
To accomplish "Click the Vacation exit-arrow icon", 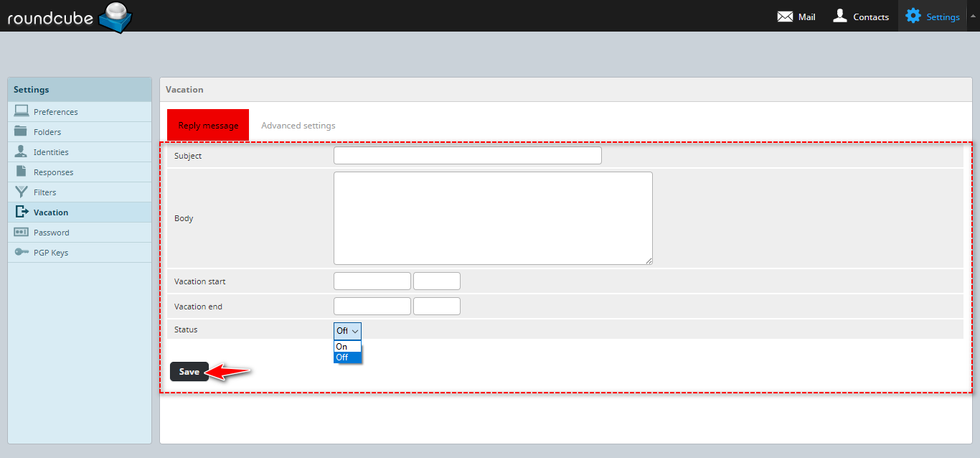I will 22,212.
